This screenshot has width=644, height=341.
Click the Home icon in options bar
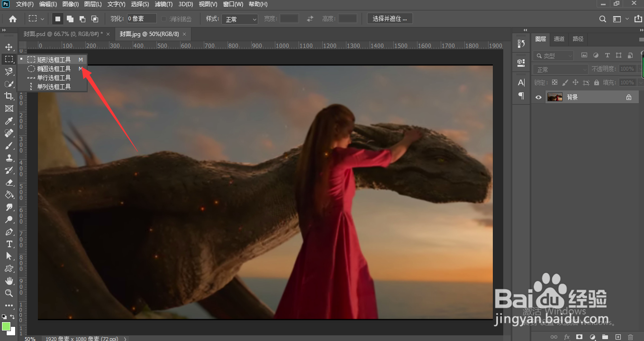click(x=13, y=19)
